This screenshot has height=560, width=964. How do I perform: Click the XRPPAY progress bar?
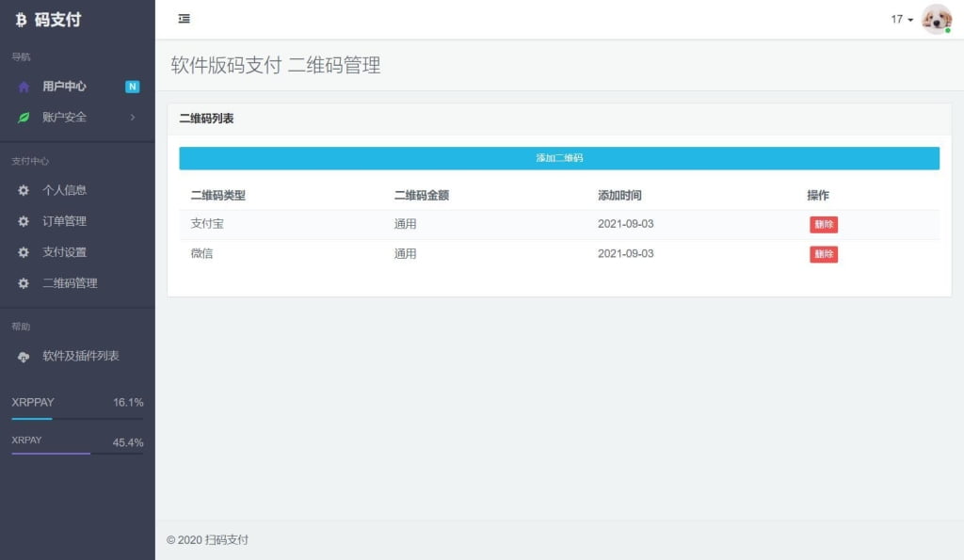coord(77,419)
